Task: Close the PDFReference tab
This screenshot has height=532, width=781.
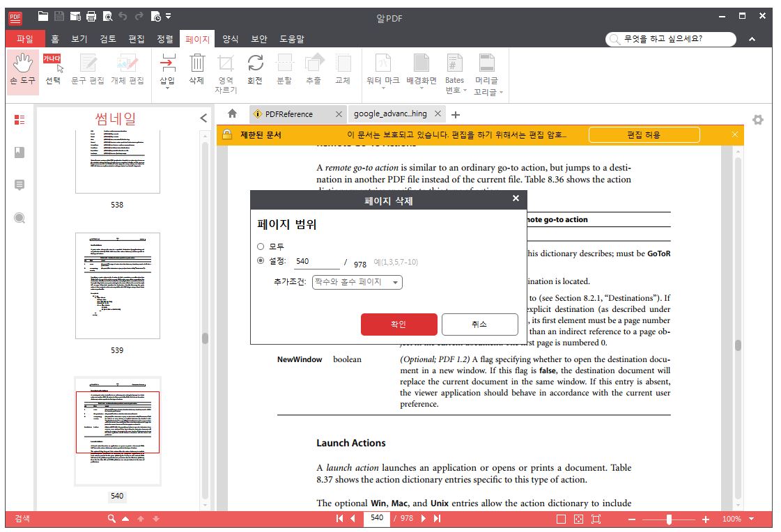Action: pos(339,114)
